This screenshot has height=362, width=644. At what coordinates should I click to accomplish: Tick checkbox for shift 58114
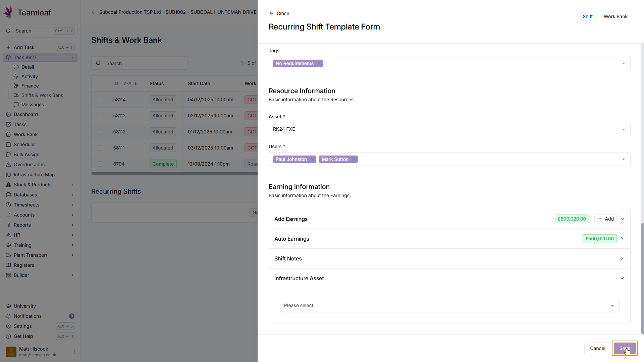point(100,100)
